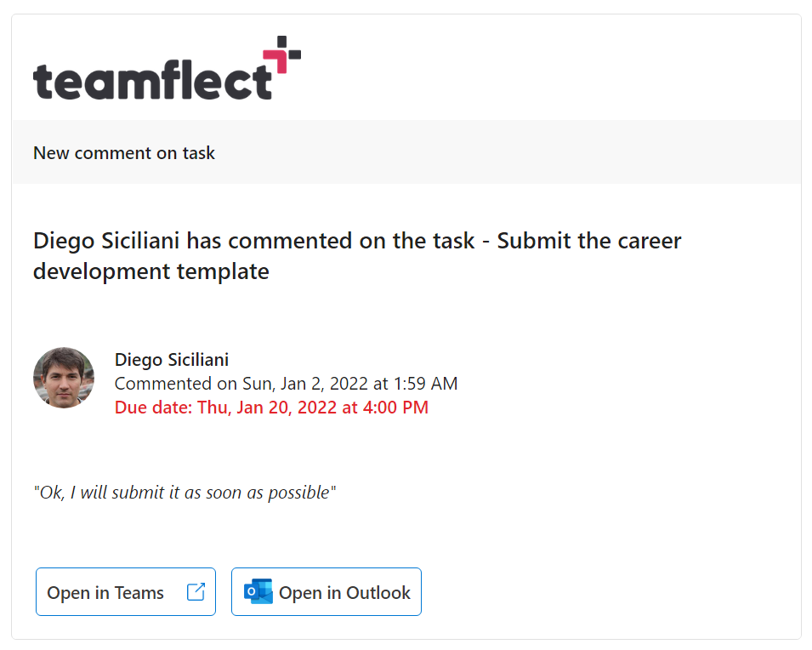Viewport: 812px width, 650px height.
Task: Select the New comment on task header
Action: point(123,153)
